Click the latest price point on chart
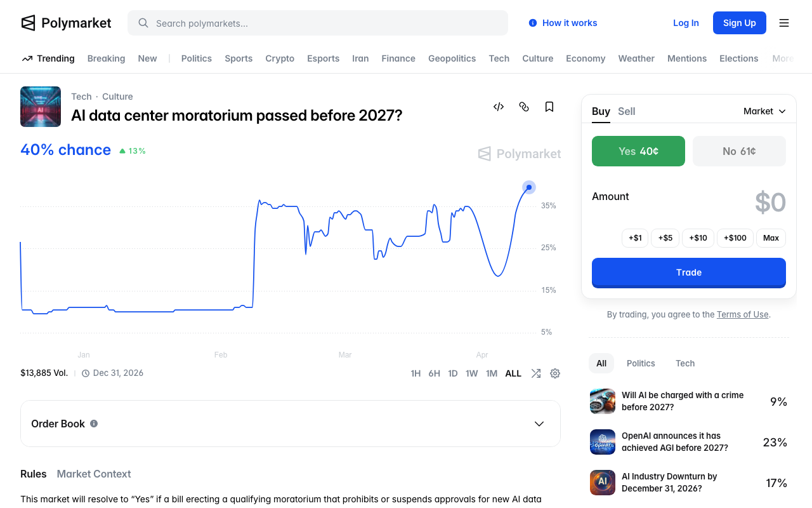Image resolution: width=812 pixels, height=508 pixels. coord(529,187)
